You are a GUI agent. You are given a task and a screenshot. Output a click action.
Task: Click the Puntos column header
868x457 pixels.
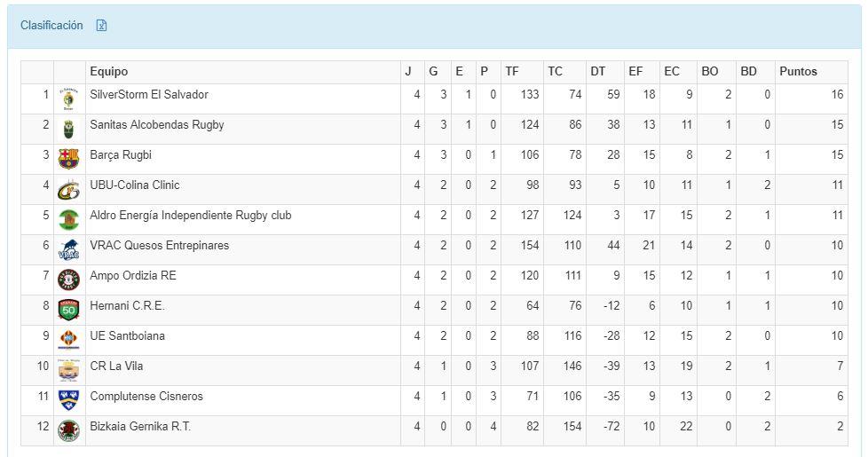click(x=798, y=72)
